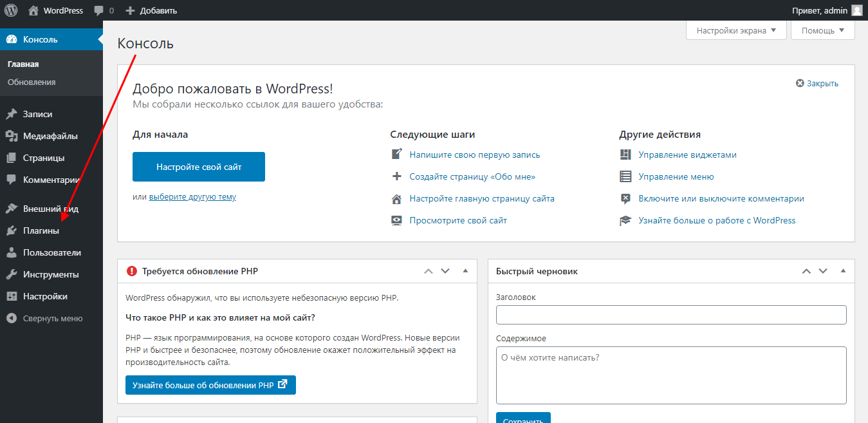Click the WordPress logo in the admin bar

(x=10, y=10)
